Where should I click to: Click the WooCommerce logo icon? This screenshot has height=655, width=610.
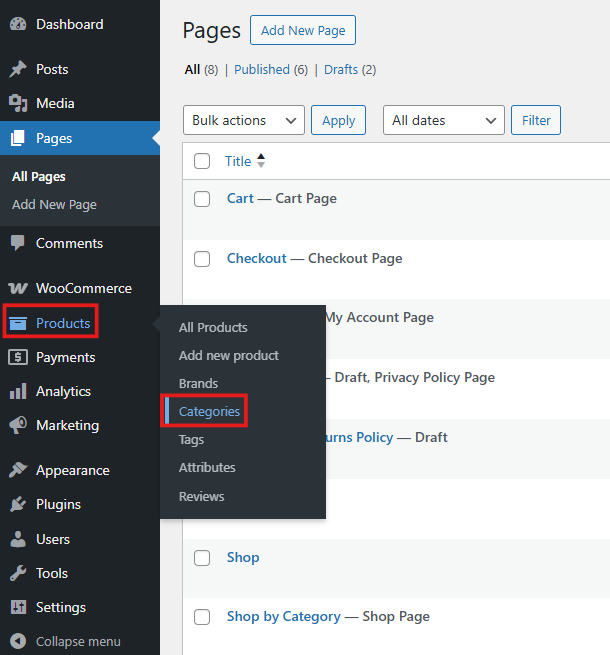pyautogui.click(x=18, y=289)
